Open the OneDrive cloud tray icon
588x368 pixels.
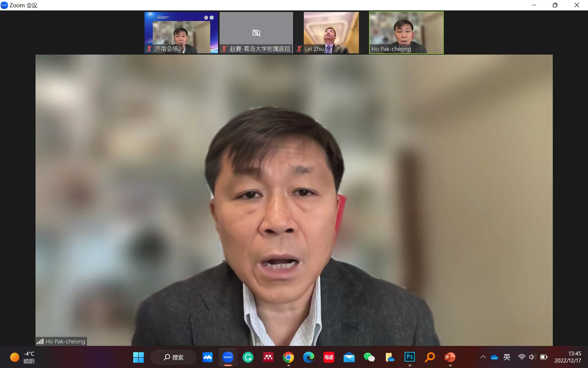(x=494, y=357)
